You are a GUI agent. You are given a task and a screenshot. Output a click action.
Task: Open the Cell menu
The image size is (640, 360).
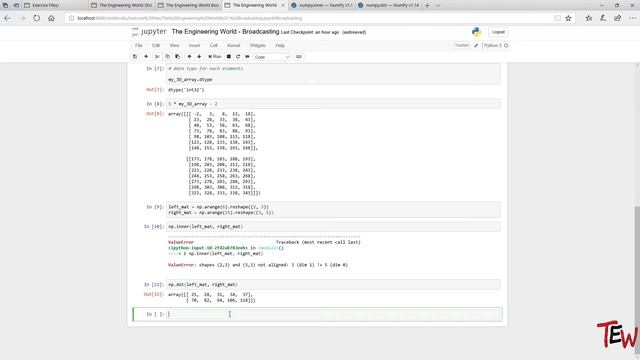click(x=214, y=45)
